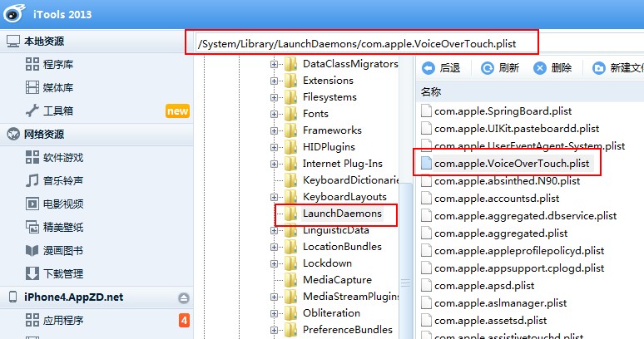Select com.apple.appleprofilepolicyd.plist file
This screenshot has height=339, width=644.
519,250
